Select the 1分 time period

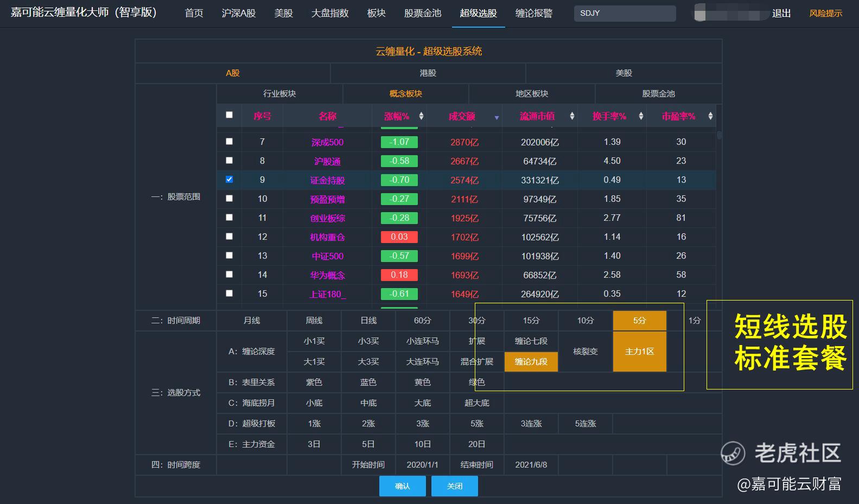pyautogui.click(x=695, y=321)
